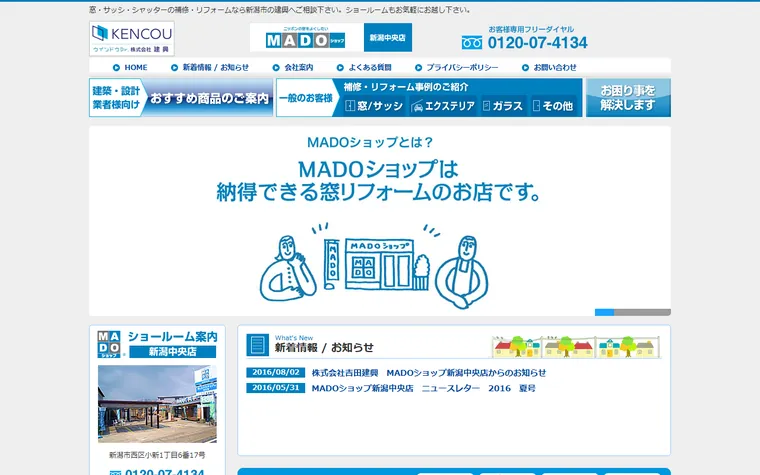The image size is (760, 475).
Task: Click the header phone number 0120-07-4134
Action: click(538, 43)
